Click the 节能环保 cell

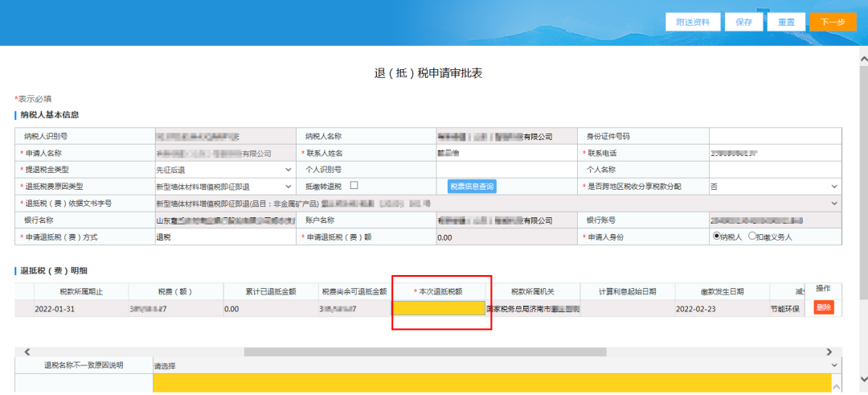click(785, 309)
